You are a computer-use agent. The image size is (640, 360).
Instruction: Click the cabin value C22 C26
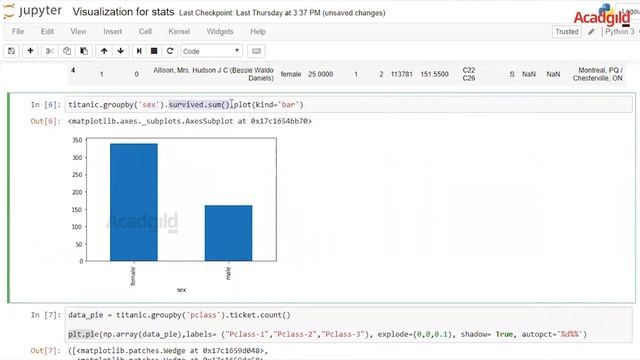click(x=469, y=74)
